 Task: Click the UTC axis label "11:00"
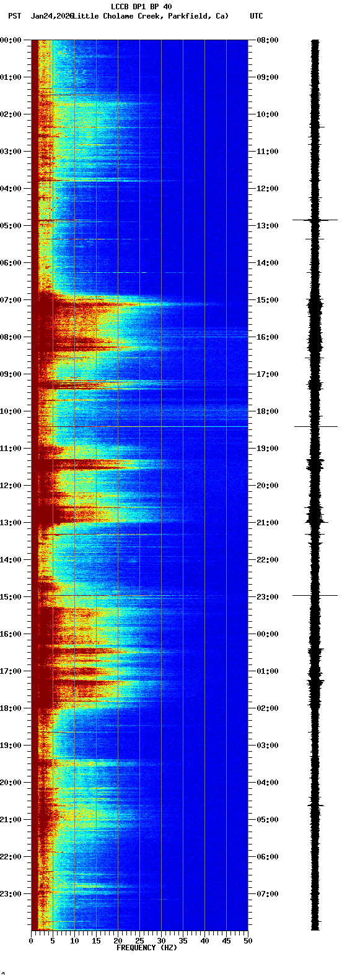click(x=268, y=152)
